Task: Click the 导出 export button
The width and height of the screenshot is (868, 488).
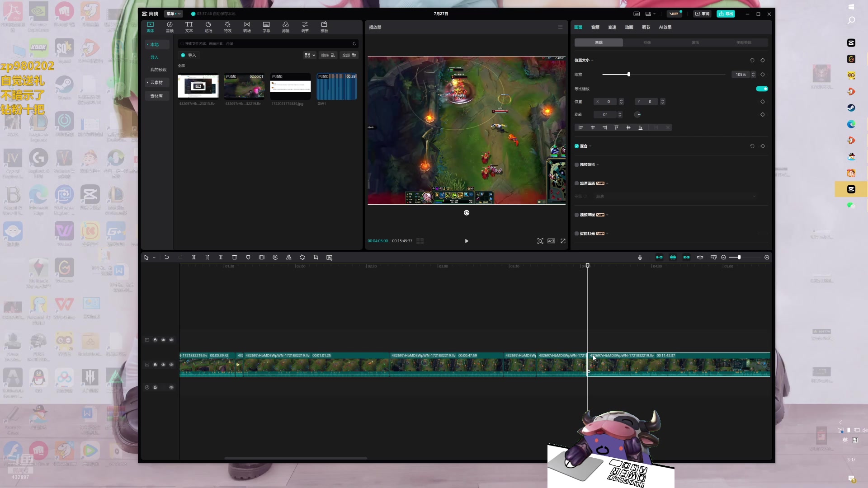Action: click(x=726, y=14)
